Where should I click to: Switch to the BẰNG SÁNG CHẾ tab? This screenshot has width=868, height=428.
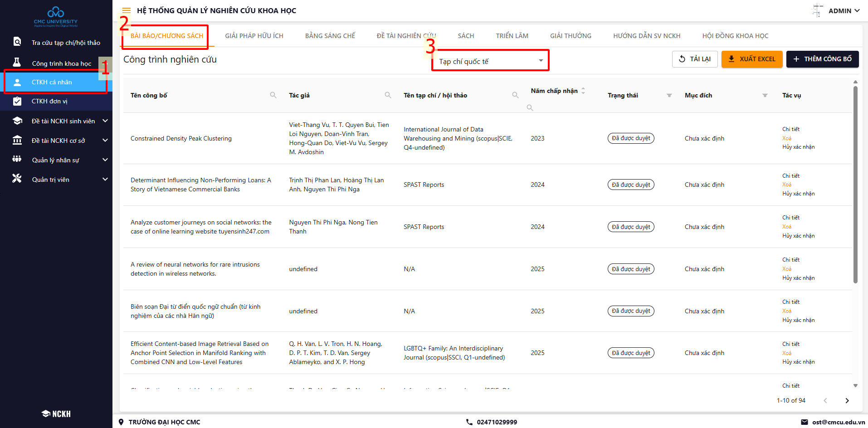330,36
